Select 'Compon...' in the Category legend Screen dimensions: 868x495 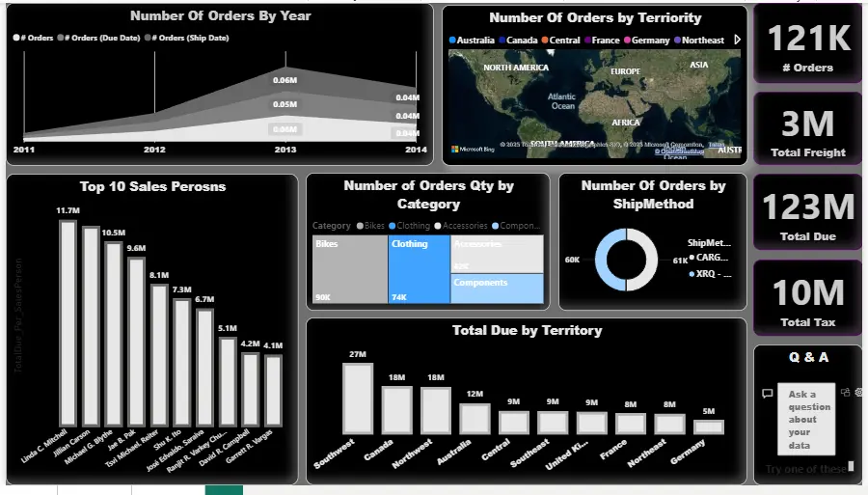click(x=516, y=226)
